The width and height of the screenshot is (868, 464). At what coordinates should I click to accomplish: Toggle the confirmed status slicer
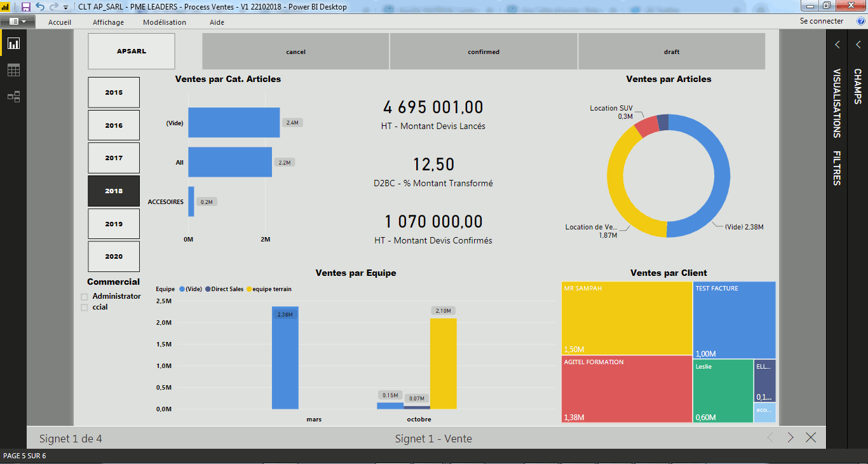tap(483, 51)
